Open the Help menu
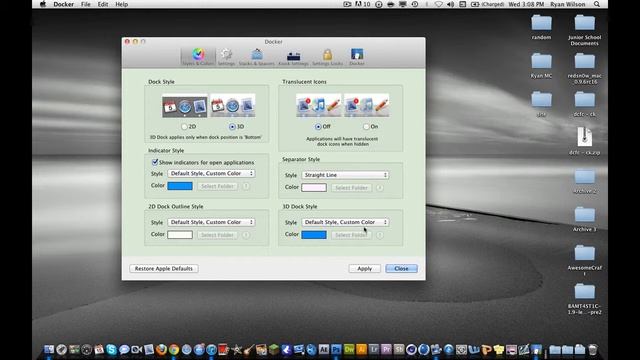Screen dimensions: 640x360 [122, 4]
